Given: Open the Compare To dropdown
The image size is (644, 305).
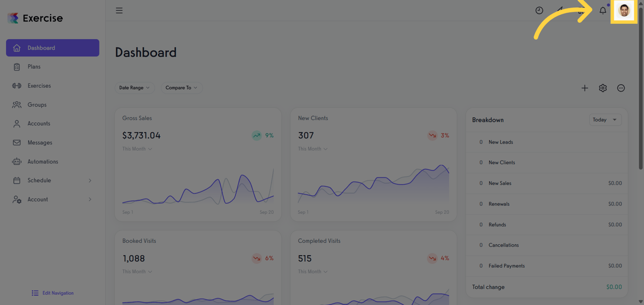Looking at the screenshot, I should [182, 88].
